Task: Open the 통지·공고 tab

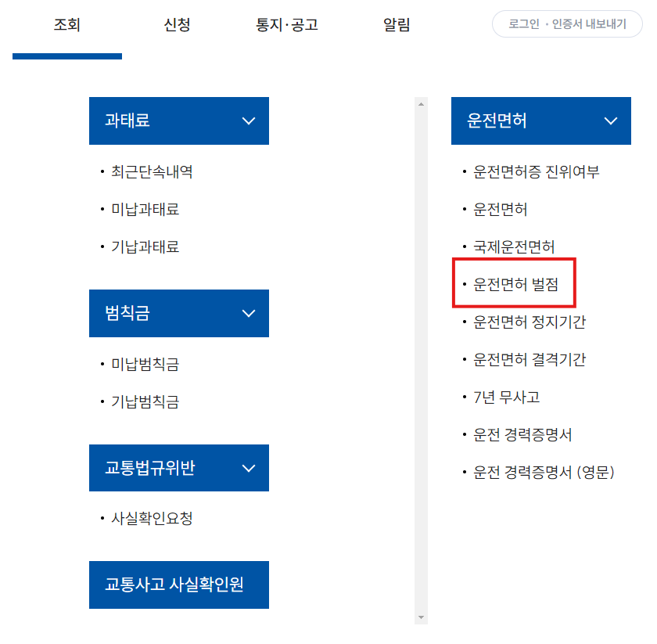Action: (287, 24)
